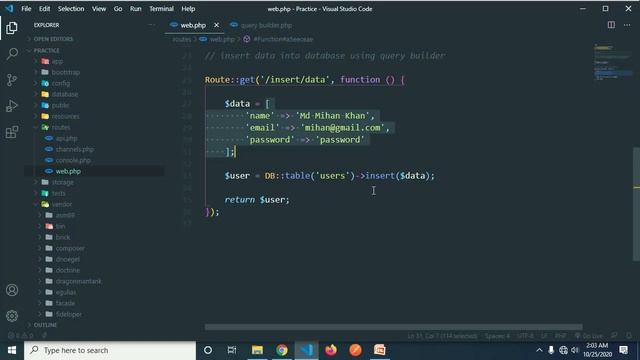The width and height of the screenshot is (640, 360).
Task: Switch to the web.php editor tab
Action: point(193,25)
